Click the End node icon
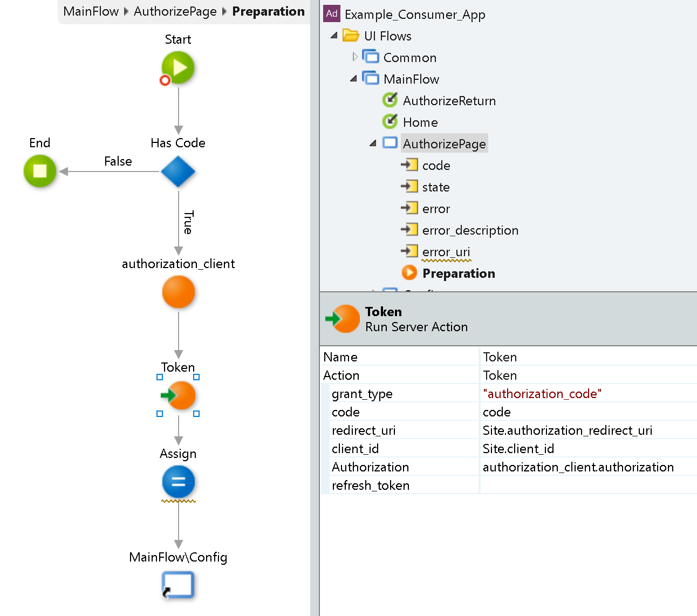This screenshot has height=616, width=697. tap(39, 172)
